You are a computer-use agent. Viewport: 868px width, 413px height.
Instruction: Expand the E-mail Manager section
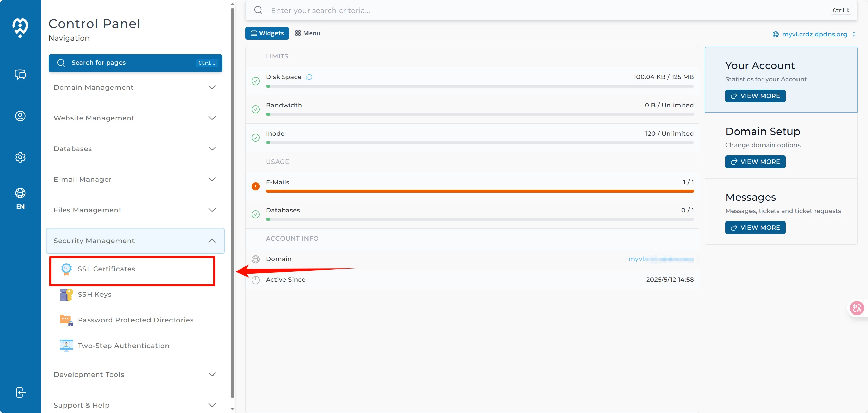(x=135, y=179)
